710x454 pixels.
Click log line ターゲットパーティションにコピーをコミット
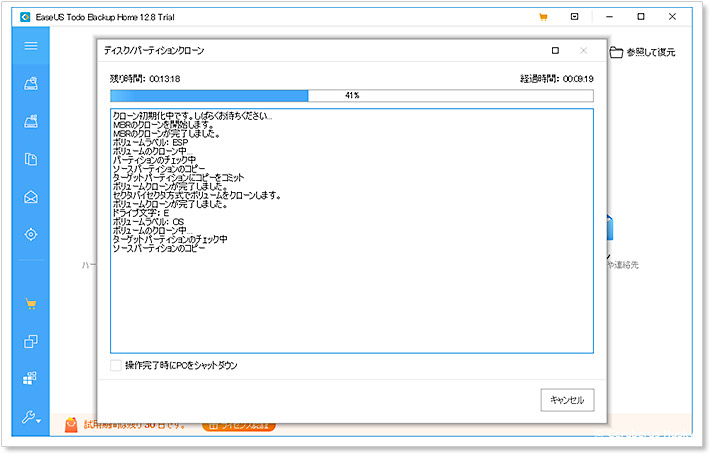(x=178, y=177)
